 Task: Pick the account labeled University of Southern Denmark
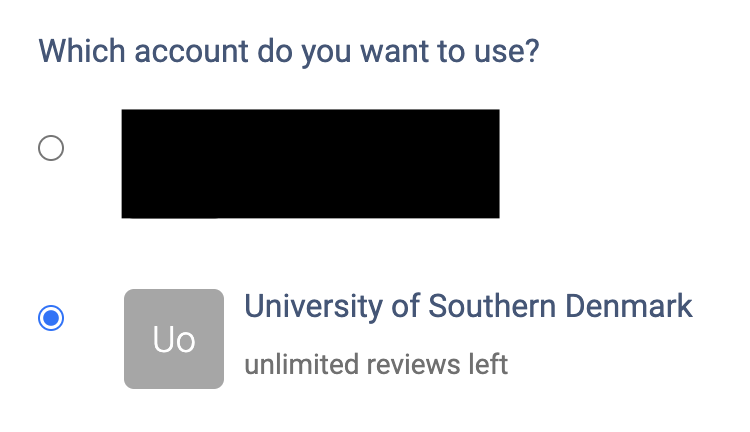468,305
